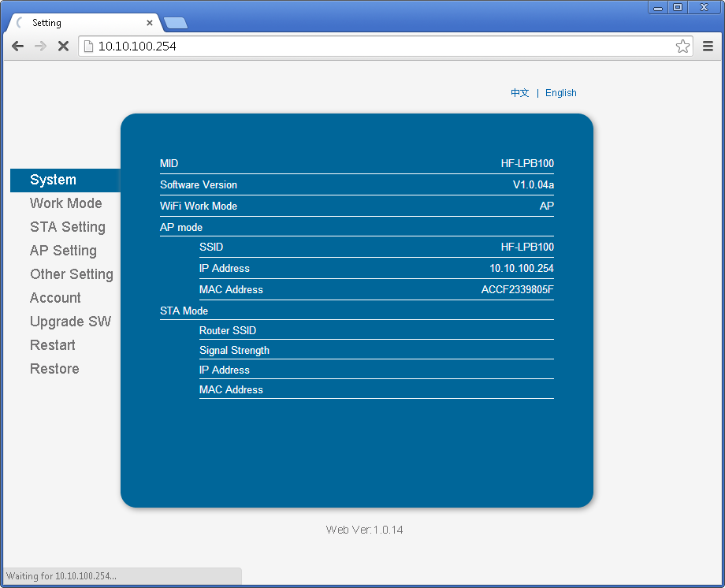This screenshot has width=725, height=588.
Task: Switch language to English
Action: pos(561,92)
